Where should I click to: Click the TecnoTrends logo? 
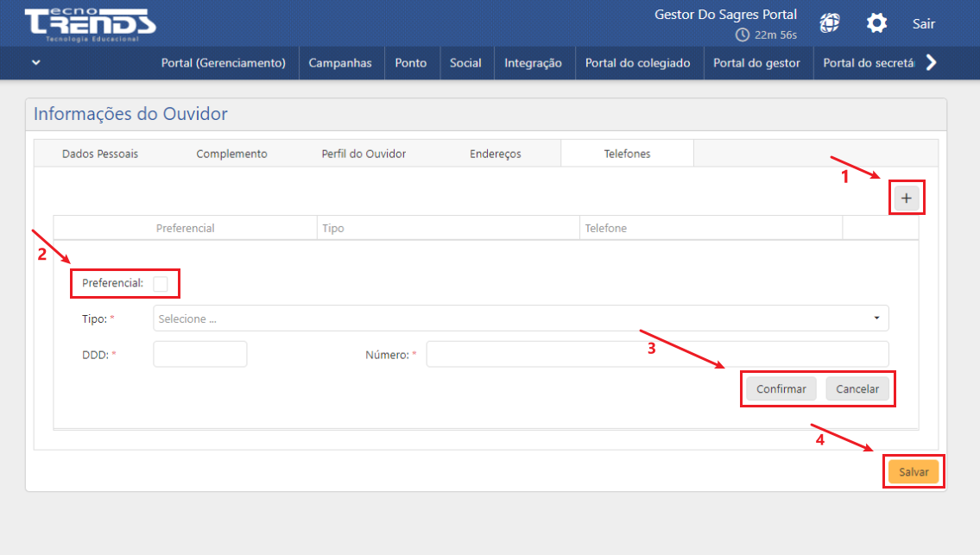(90, 23)
